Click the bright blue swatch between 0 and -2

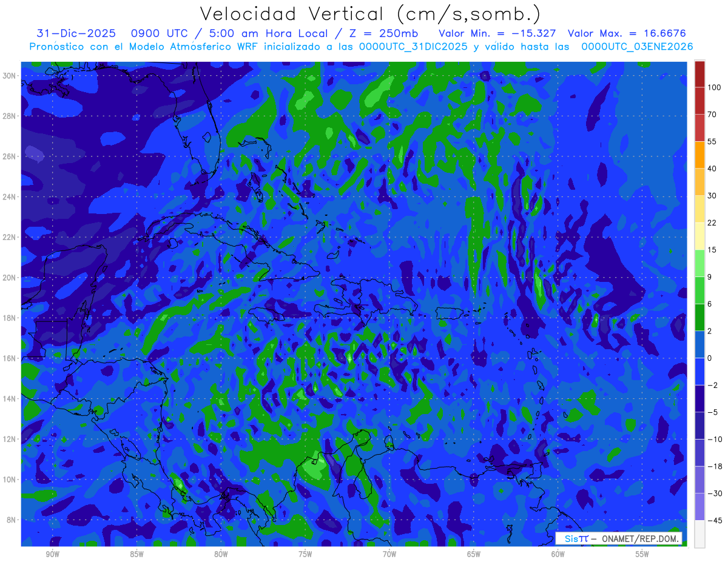(699, 371)
